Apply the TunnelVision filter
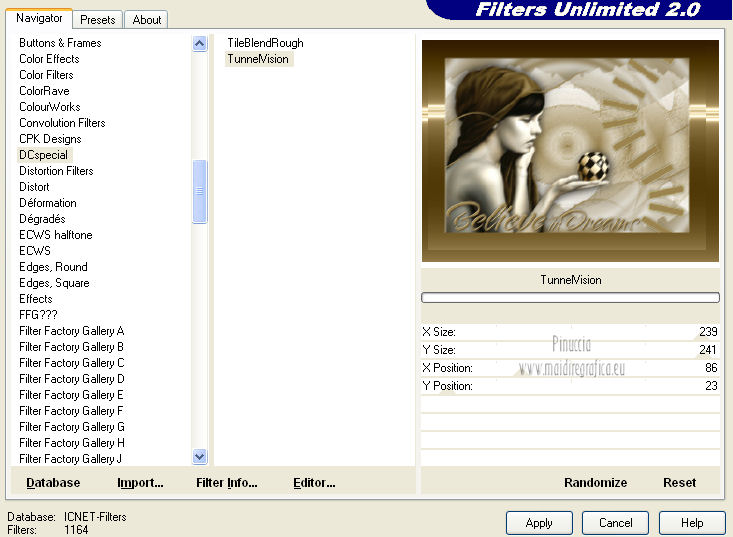This screenshot has height=537, width=733. (539, 523)
